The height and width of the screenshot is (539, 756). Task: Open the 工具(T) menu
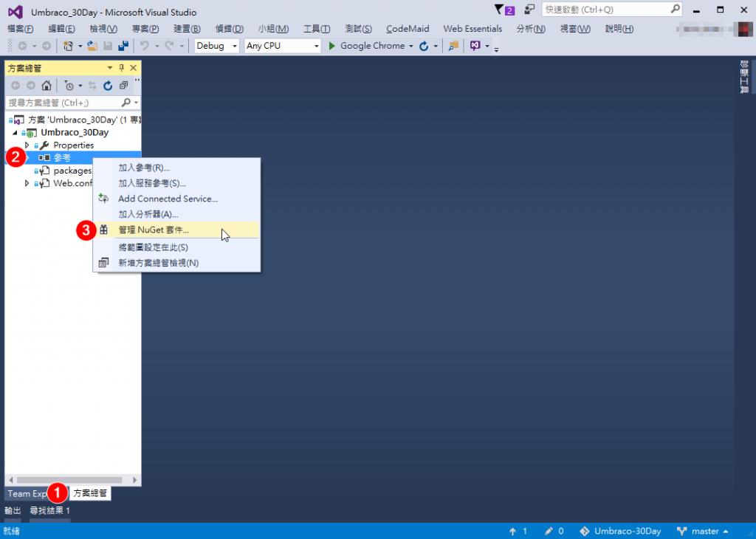(317, 29)
